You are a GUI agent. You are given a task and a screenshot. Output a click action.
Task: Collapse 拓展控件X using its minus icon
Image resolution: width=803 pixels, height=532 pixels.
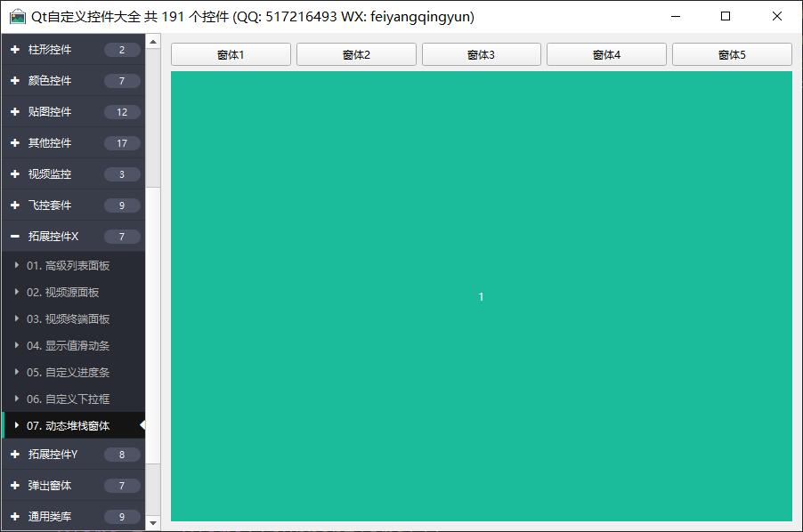15,237
